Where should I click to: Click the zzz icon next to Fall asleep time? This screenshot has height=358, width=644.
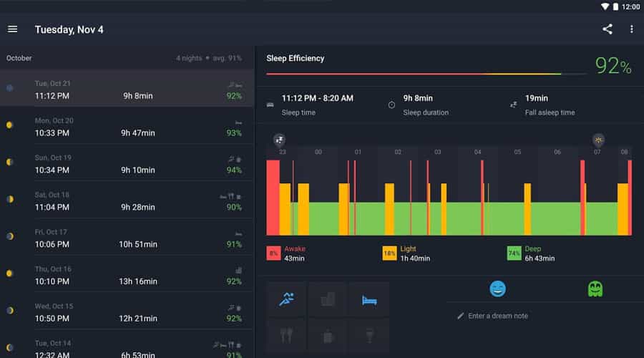[513, 105]
